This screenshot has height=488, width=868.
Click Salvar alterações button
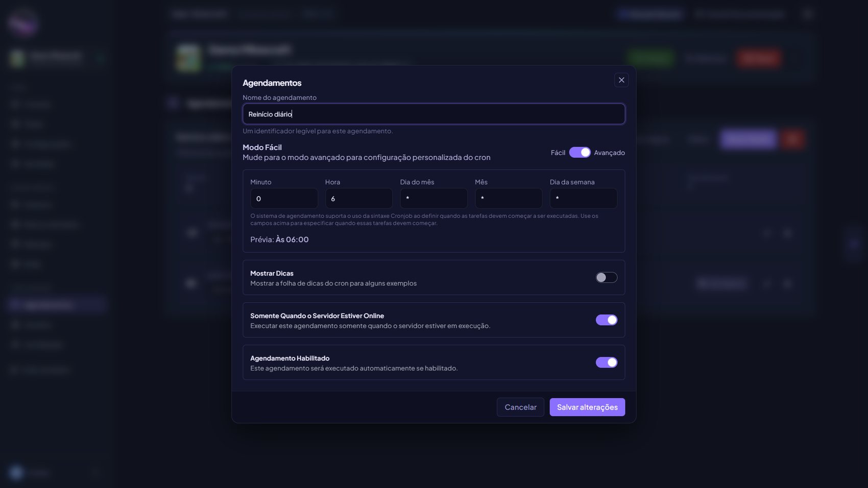587,407
